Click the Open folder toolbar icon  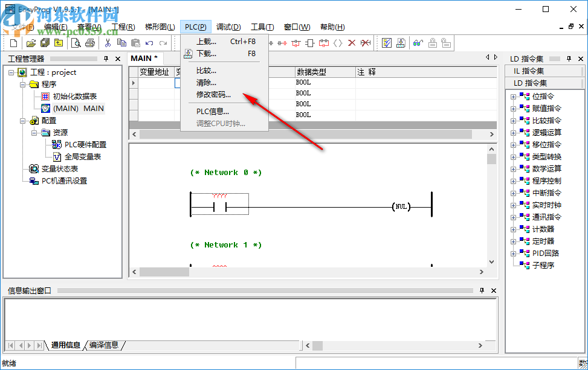point(31,43)
